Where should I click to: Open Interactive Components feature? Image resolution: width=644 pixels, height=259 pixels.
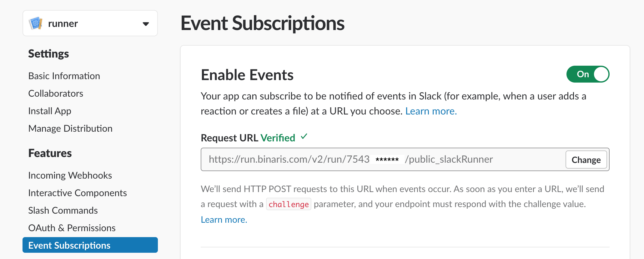tap(78, 193)
